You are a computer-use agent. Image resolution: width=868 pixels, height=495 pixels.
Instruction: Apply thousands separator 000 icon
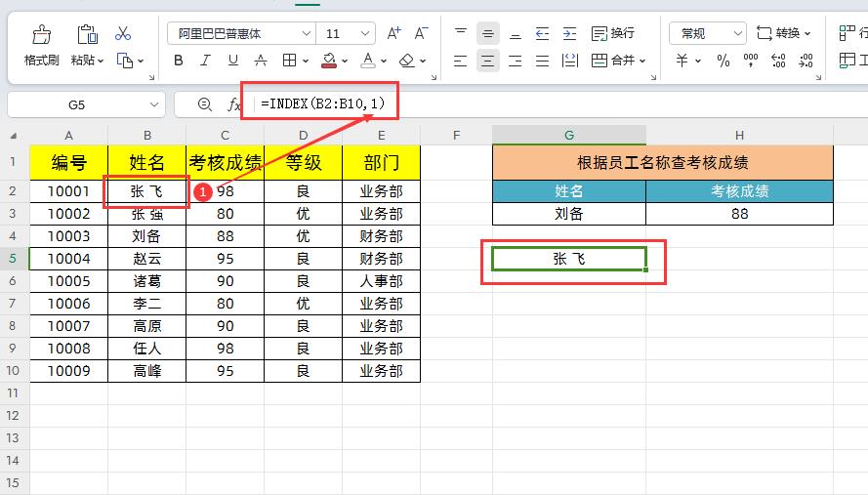coord(751,61)
